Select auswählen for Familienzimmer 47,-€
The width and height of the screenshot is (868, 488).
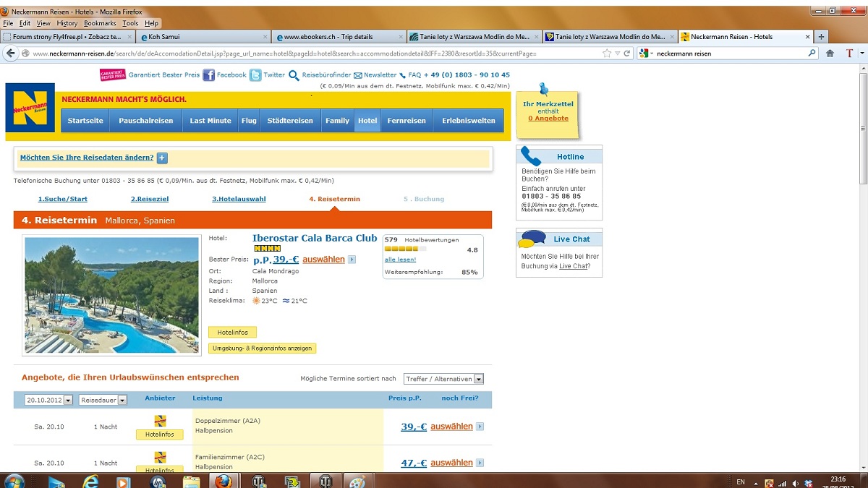coord(451,463)
